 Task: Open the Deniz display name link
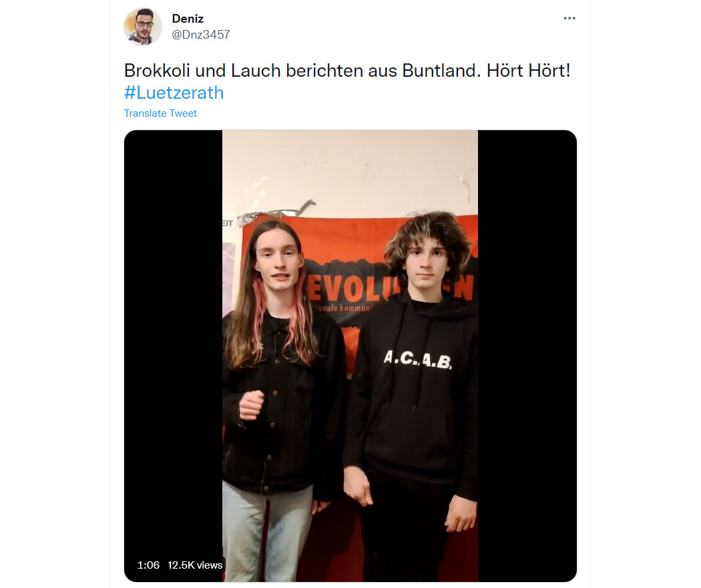point(188,19)
